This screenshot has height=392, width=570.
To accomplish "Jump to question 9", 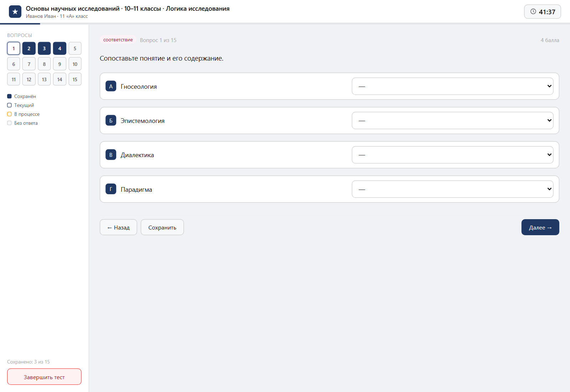I will pos(59,64).
